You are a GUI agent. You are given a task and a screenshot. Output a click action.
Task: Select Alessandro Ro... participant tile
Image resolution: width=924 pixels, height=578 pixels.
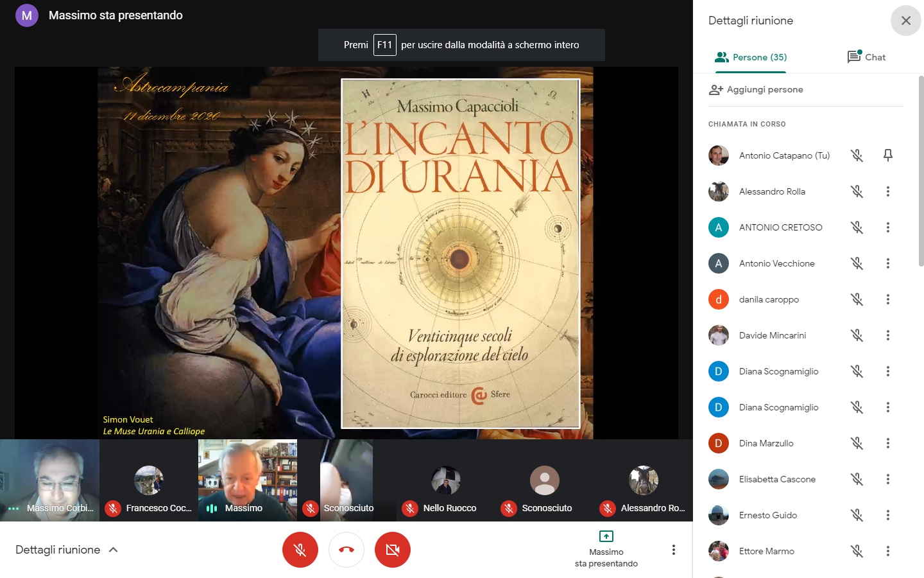click(644, 480)
